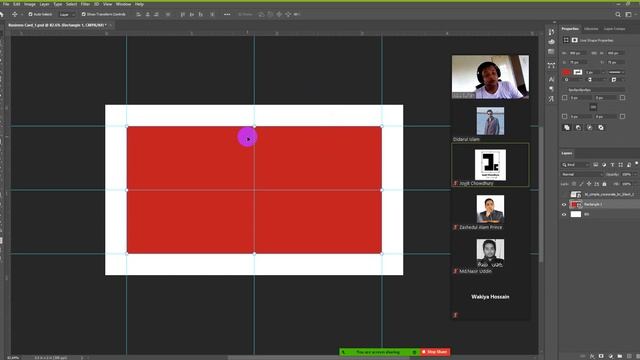This screenshot has height=360, width=640.
Task: Open the stroke type line dropdown
Action: point(616,72)
